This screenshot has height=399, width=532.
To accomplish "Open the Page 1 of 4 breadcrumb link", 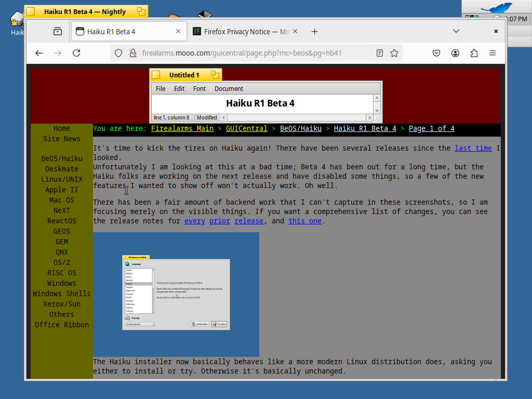I will pyautogui.click(x=432, y=129).
